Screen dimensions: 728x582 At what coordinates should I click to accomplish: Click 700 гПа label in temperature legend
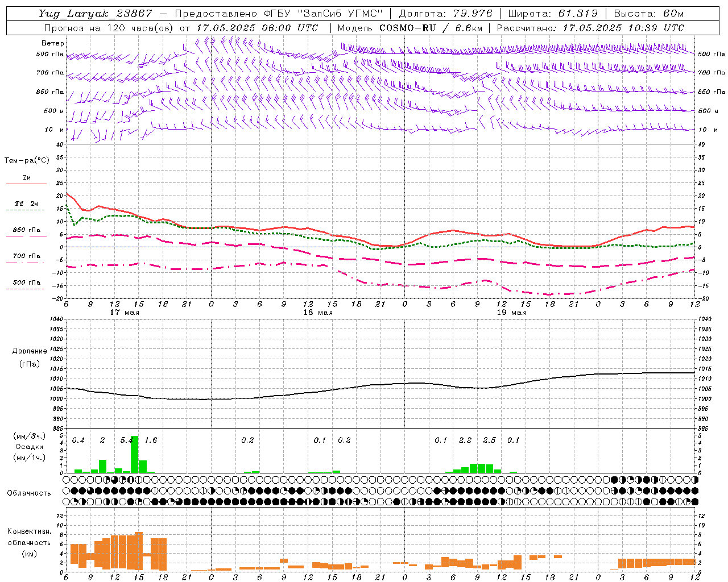(x=27, y=256)
